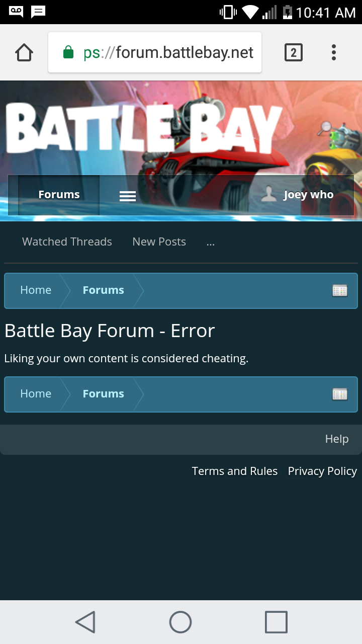The height and width of the screenshot is (644, 362).
Task: Tap the green secure lock icon
Action: (x=68, y=52)
